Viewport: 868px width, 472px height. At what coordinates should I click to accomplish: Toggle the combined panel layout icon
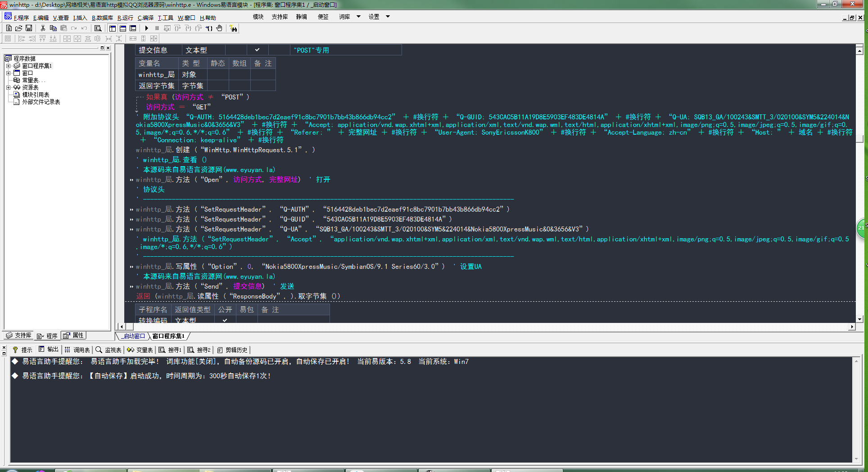[133, 28]
